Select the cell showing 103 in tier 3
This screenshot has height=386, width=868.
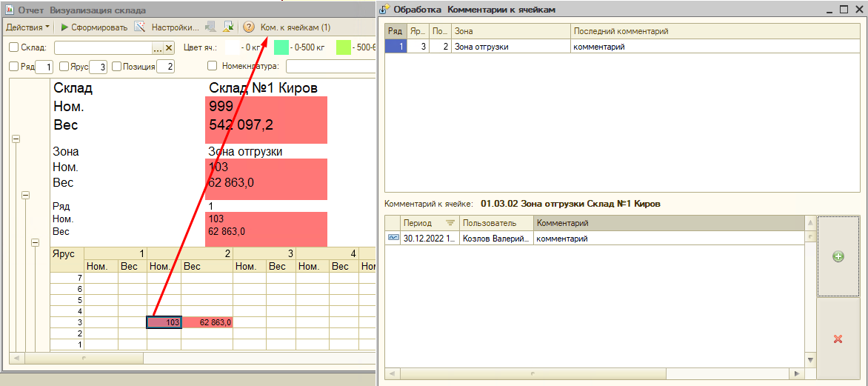(164, 322)
